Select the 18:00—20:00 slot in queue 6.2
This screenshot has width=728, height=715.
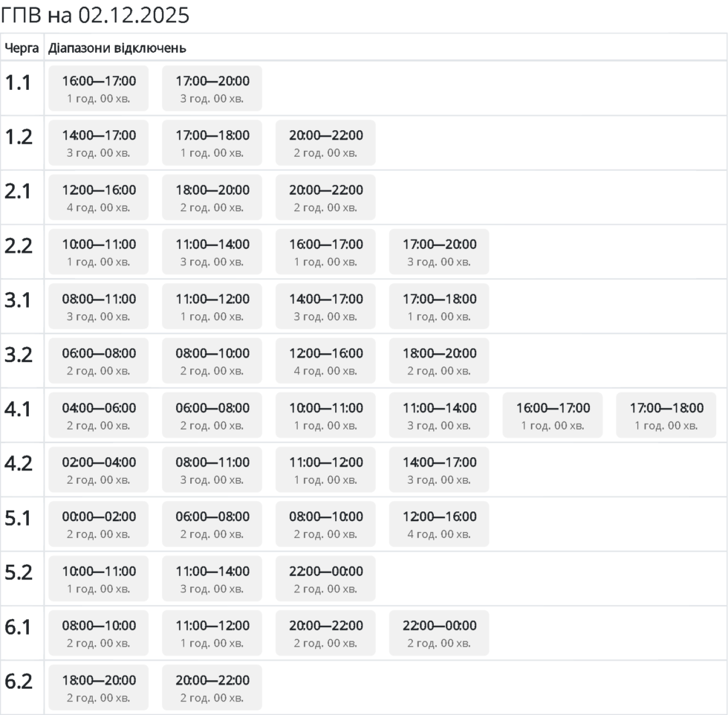click(x=99, y=687)
